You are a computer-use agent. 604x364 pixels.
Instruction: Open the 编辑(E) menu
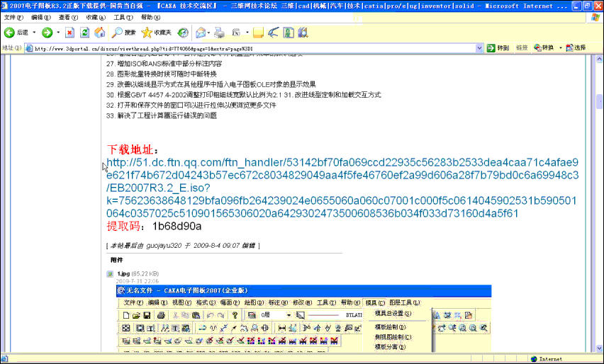pyautogui.click(x=41, y=17)
